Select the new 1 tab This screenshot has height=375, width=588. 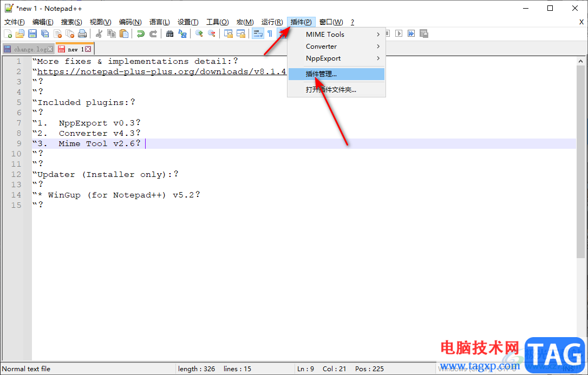click(x=75, y=49)
